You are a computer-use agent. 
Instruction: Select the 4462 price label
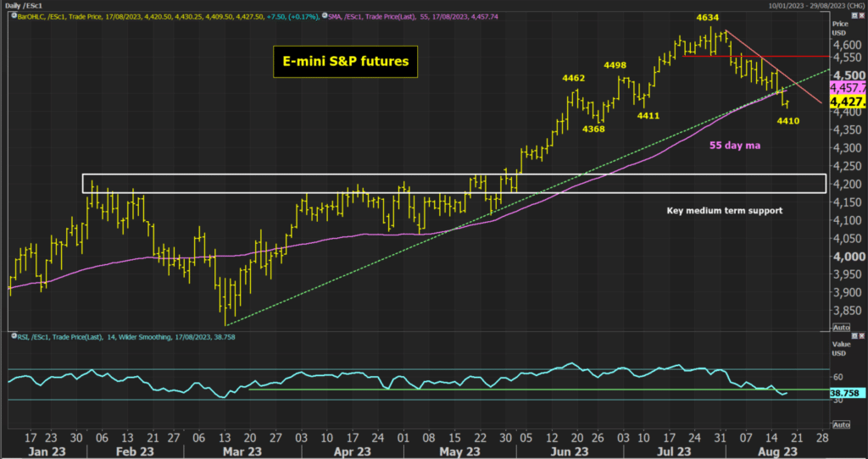pyautogui.click(x=575, y=78)
